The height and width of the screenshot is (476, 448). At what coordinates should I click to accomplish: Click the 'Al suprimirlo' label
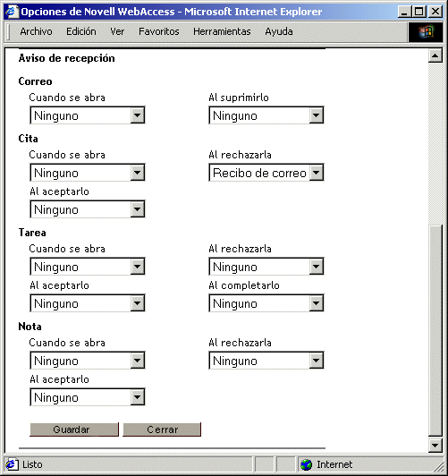click(x=239, y=98)
